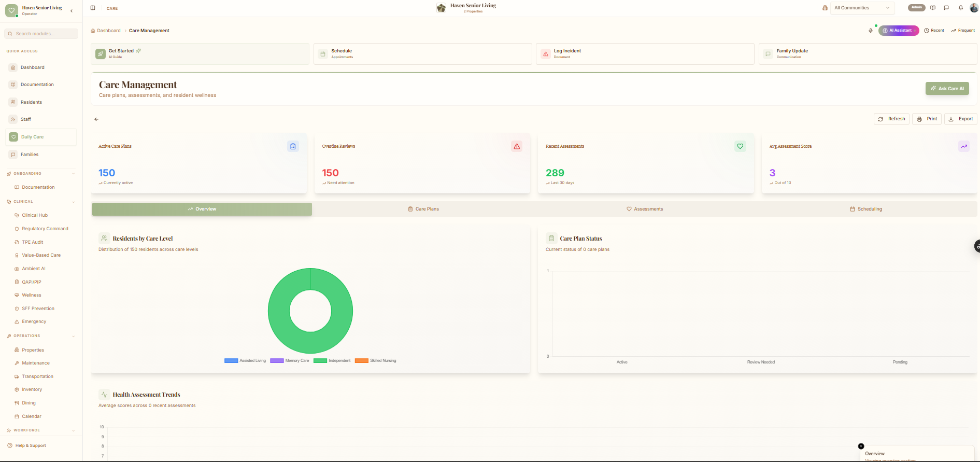The image size is (980, 462).
Task: Open Residents in the sidebar
Action: click(x=41, y=102)
